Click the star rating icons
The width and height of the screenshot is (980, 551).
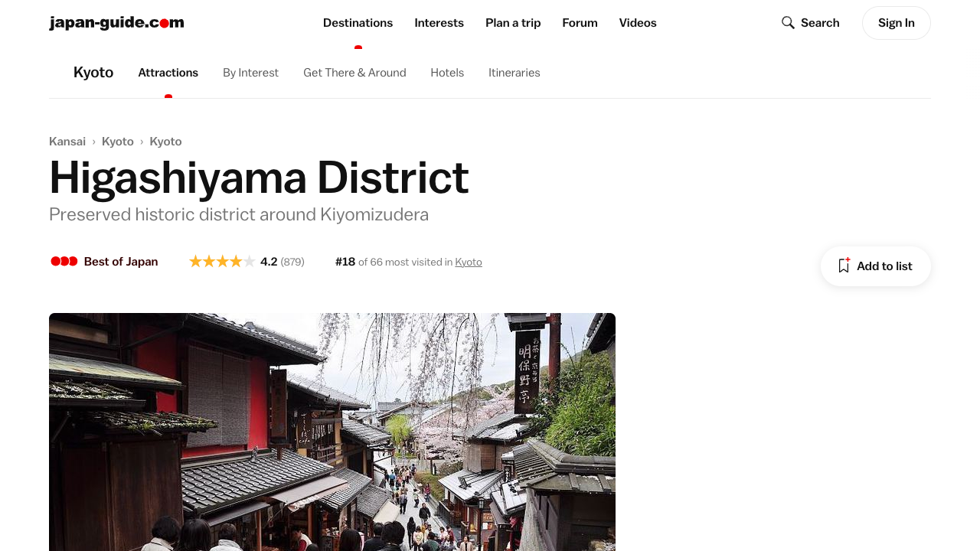click(x=222, y=262)
